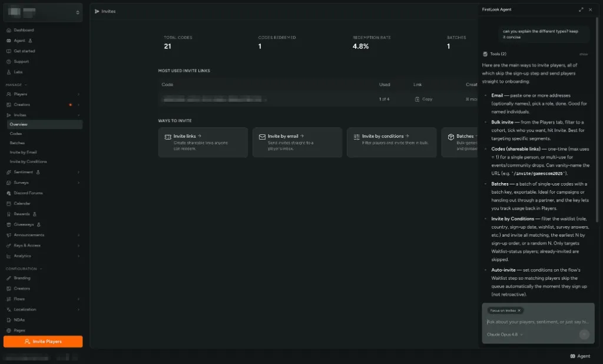Screen dimensions: 603x364
Task: Expand the Flows submenu chevron
Action: point(78,299)
